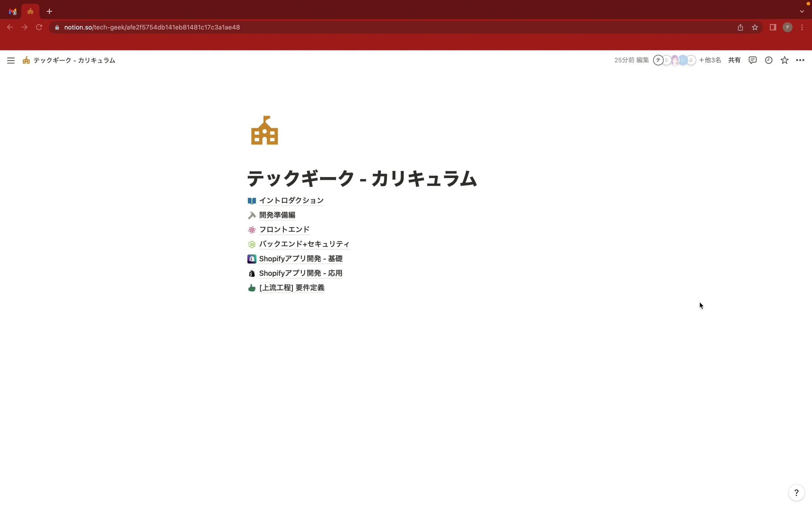Add page to favorites with star icon
812x508 pixels.
(785, 60)
